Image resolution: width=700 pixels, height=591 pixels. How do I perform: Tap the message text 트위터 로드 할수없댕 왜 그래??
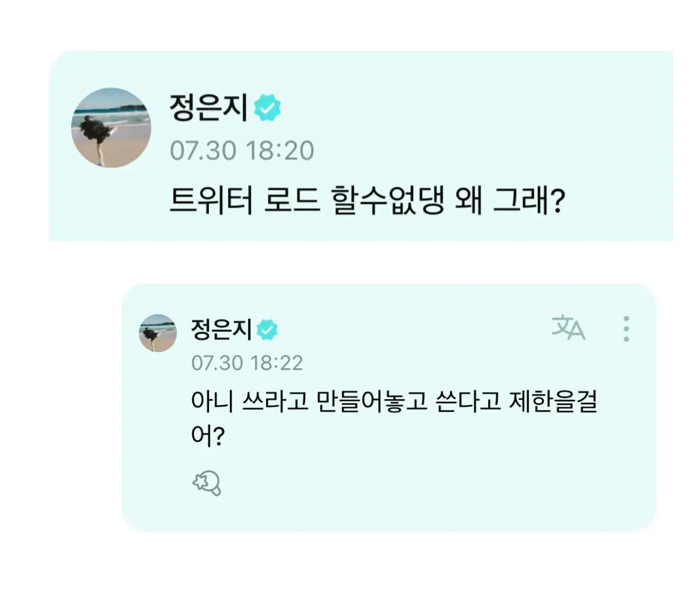coord(368,201)
